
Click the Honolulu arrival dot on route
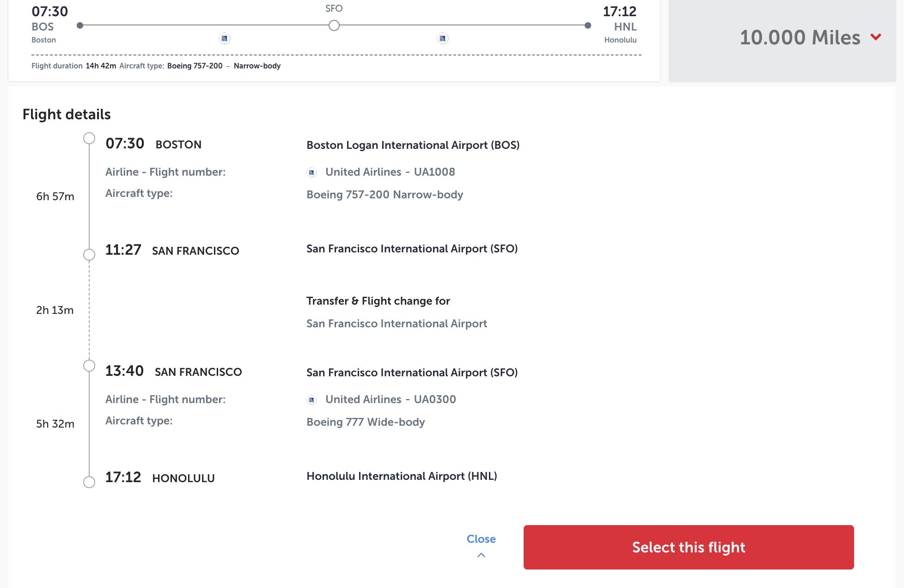point(588,25)
